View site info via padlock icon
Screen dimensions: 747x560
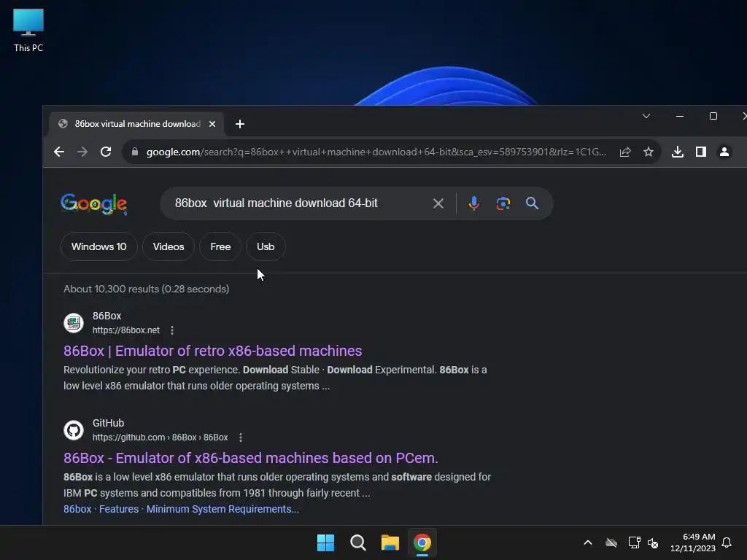[135, 152]
